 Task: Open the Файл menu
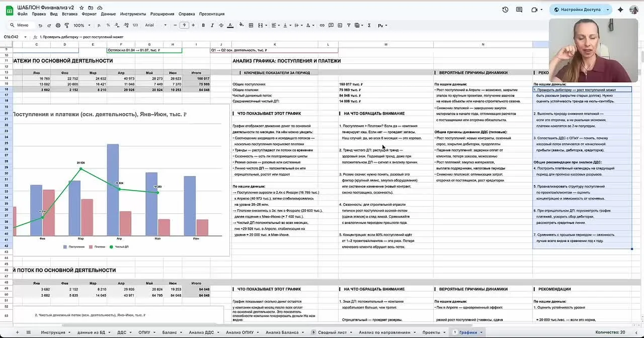coord(22,14)
